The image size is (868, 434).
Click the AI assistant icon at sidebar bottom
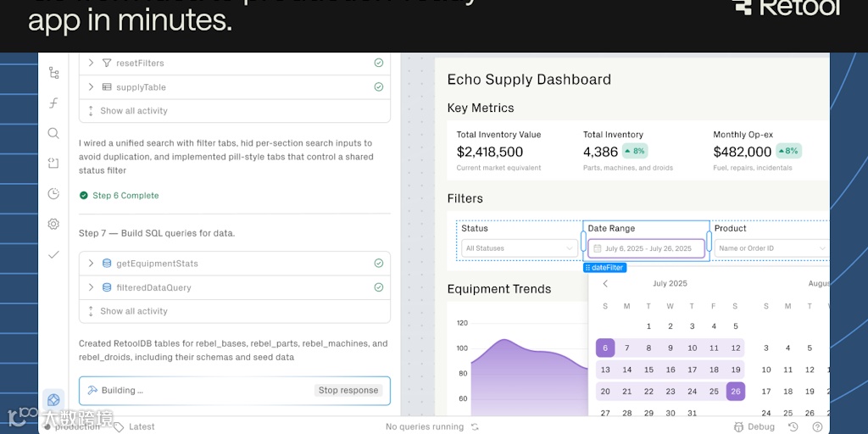click(53, 399)
